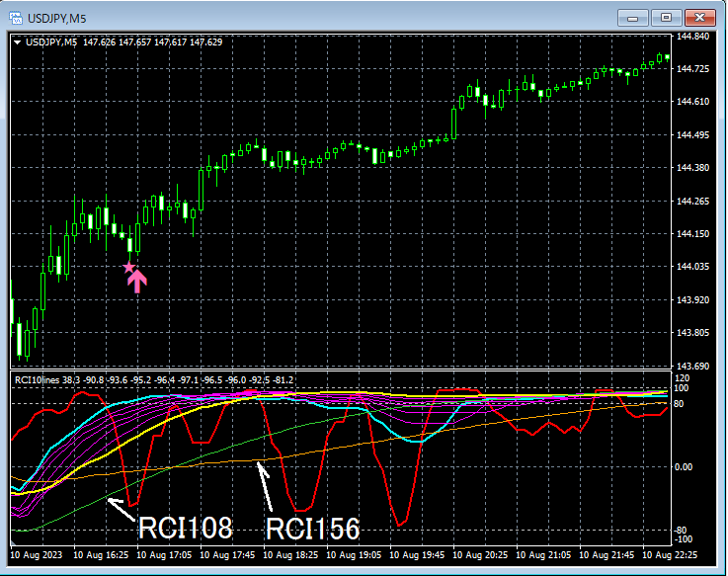Click the 10 Aug 16:25 time label
The image size is (728, 576).
coord(101,554)
